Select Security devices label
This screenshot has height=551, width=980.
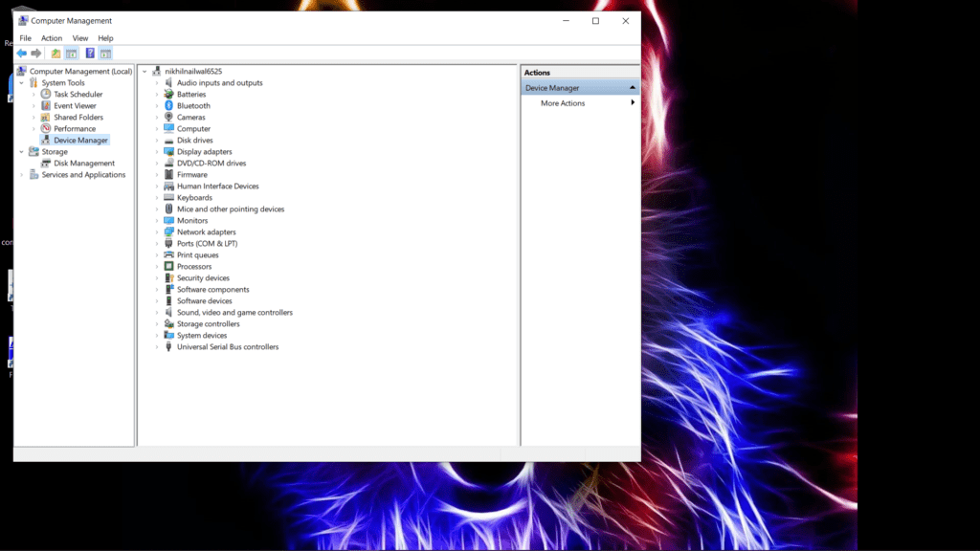click(203, 278)
